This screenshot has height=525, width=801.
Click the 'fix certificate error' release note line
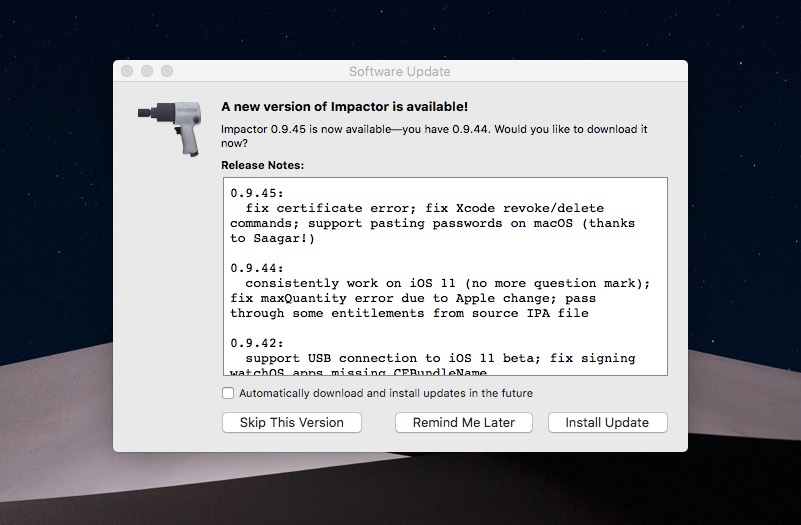[x=425, y=208]
